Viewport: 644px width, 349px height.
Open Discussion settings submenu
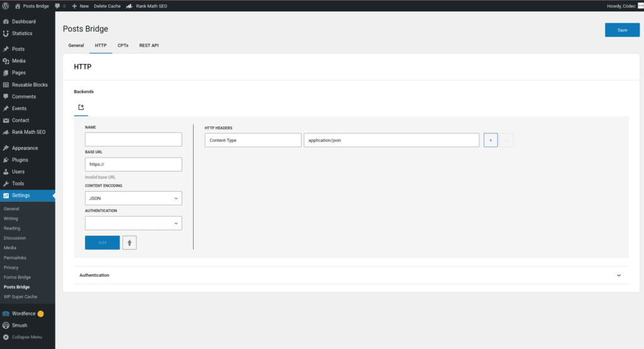15,238
